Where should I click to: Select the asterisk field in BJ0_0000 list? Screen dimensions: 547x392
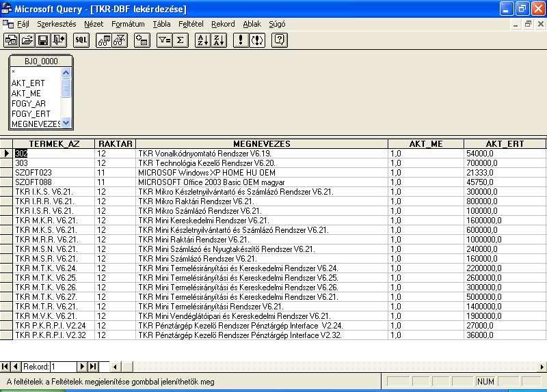pos(13,72)
